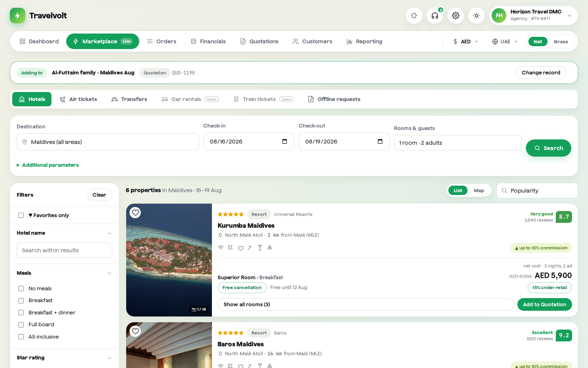Check the All-inclusive filter
Image resolution: width=588 pixels, height=368 pixels.
click(21, 337)
